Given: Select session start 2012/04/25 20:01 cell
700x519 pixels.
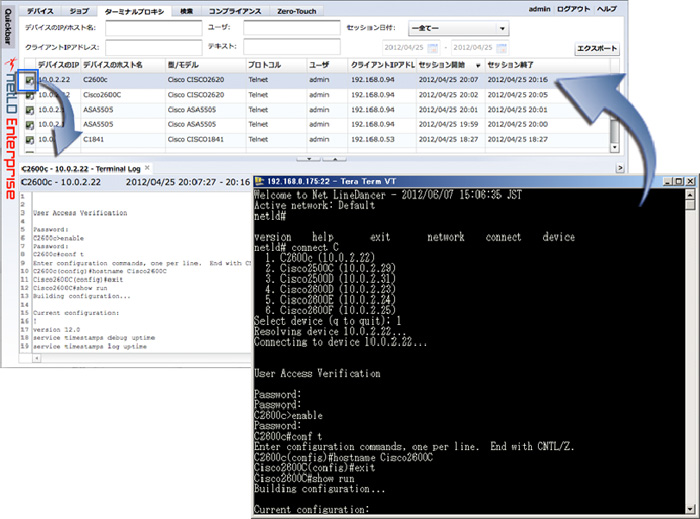Looking at the screenshot, I should tap(450, 110).
